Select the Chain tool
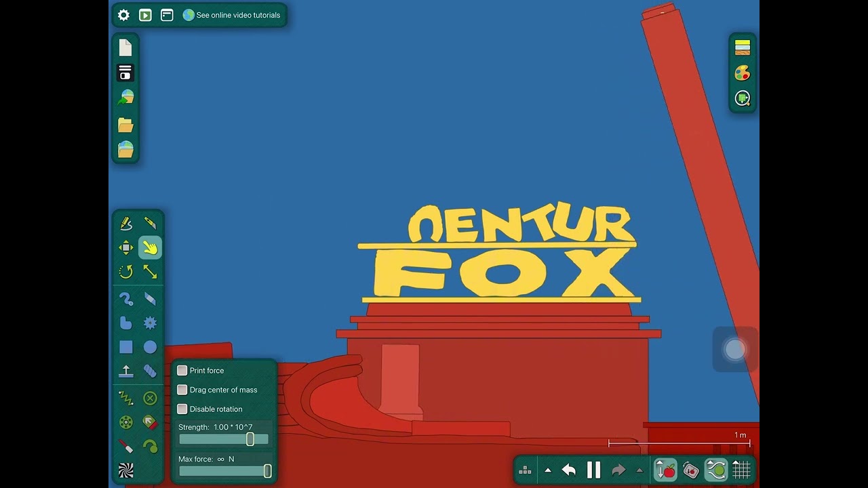The image size is (868, 488). point(150,371)
